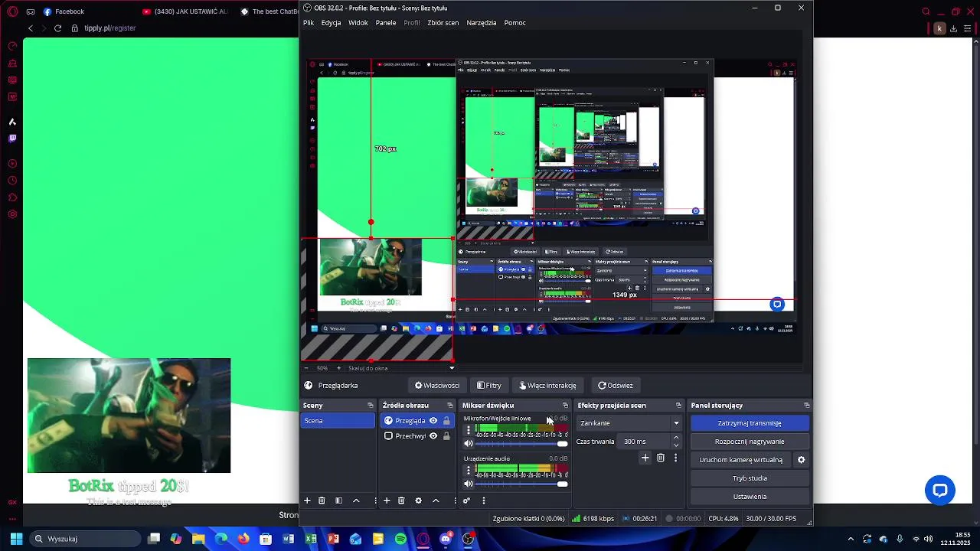980x551 pixels.
Task: Open Opera sidebar settings gear
Action: coord(12,214)
